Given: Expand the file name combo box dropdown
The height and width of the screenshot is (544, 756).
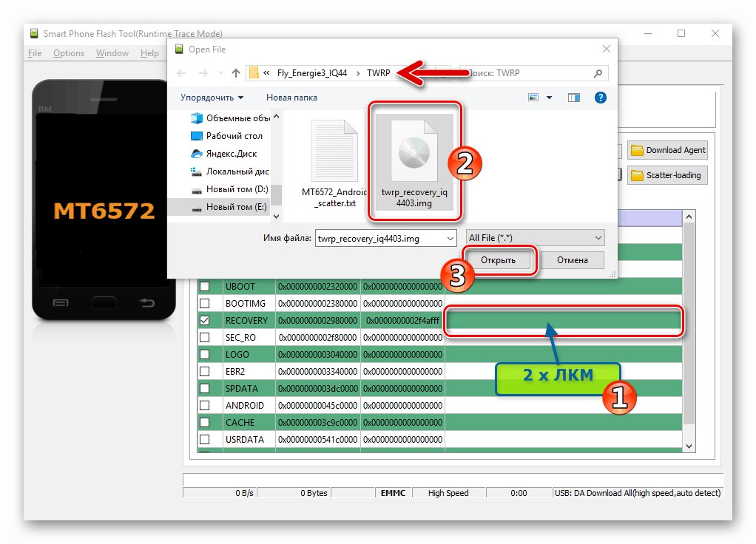Looking at the screenshot, I should 450,239.
